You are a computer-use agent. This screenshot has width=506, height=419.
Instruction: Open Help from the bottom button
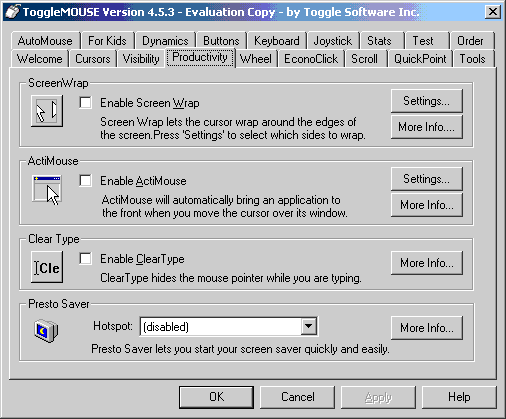[x=459, y=397]
